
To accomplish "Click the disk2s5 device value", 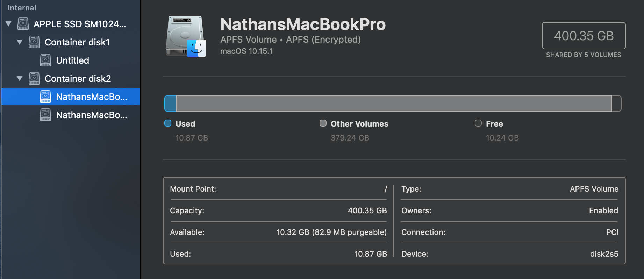I will click(604, 254).
